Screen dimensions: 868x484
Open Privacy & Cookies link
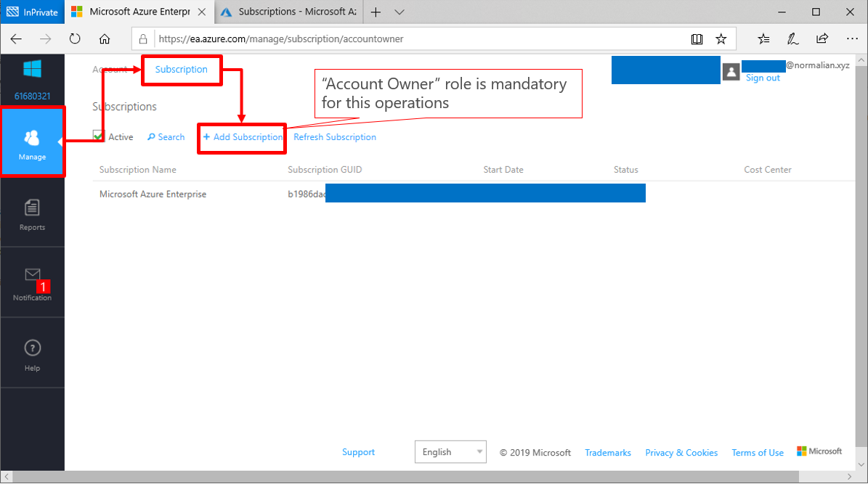[681, 453]
